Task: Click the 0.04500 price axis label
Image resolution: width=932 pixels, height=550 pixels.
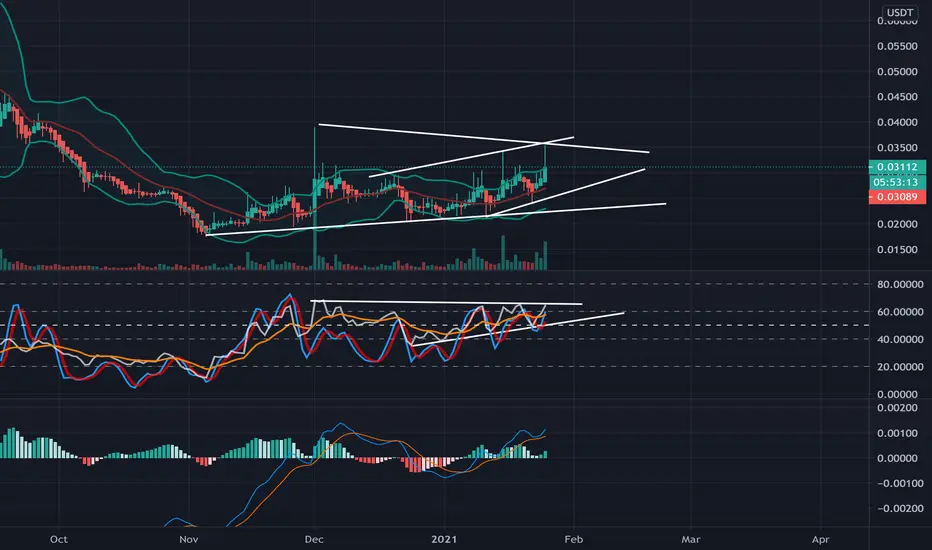Action: tap(897, 98)
